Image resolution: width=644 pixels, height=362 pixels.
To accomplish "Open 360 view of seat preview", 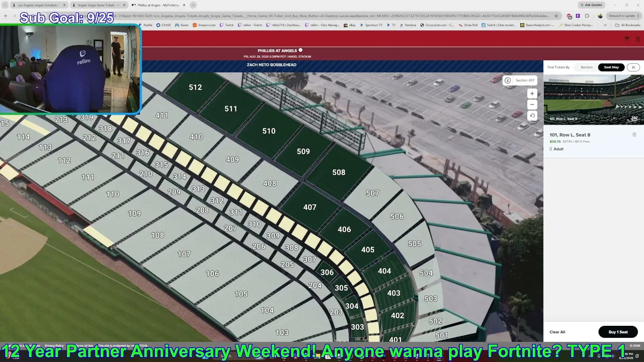I will (x=634, y=118).
